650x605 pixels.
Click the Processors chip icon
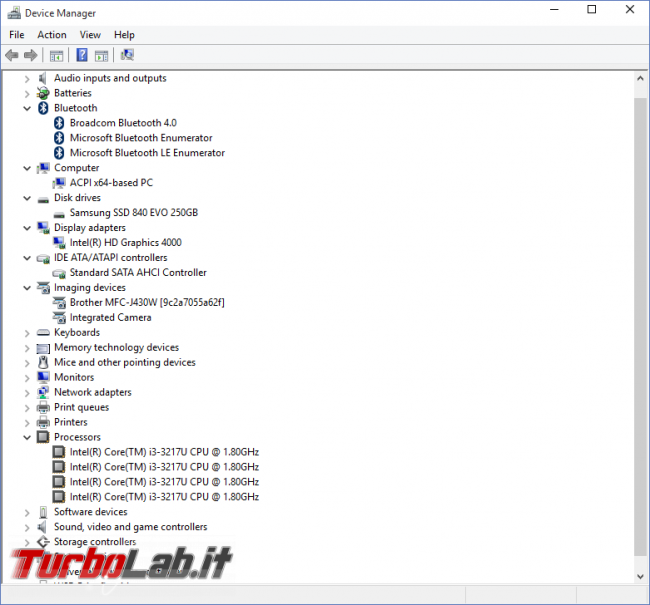43,437
